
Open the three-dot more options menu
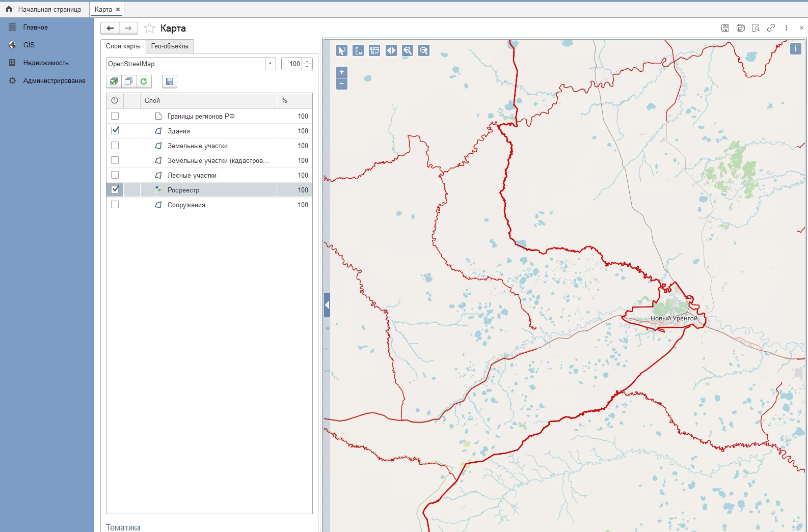(786, 28)
